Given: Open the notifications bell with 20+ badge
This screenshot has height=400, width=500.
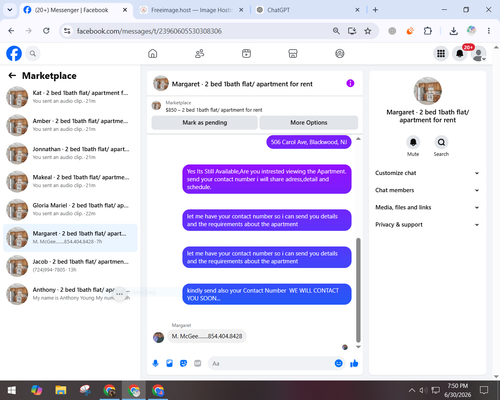Looking at the screenshot, I should pyautogui.click(x=460, y=53).
